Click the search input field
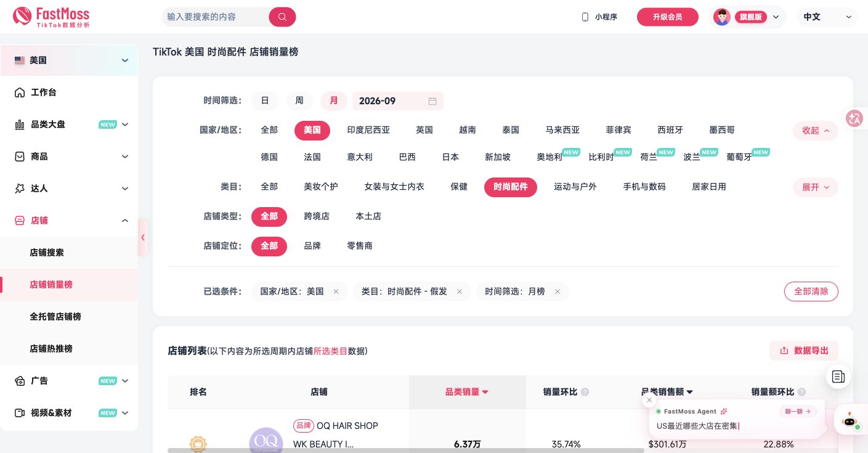 (x=216, y=17)
